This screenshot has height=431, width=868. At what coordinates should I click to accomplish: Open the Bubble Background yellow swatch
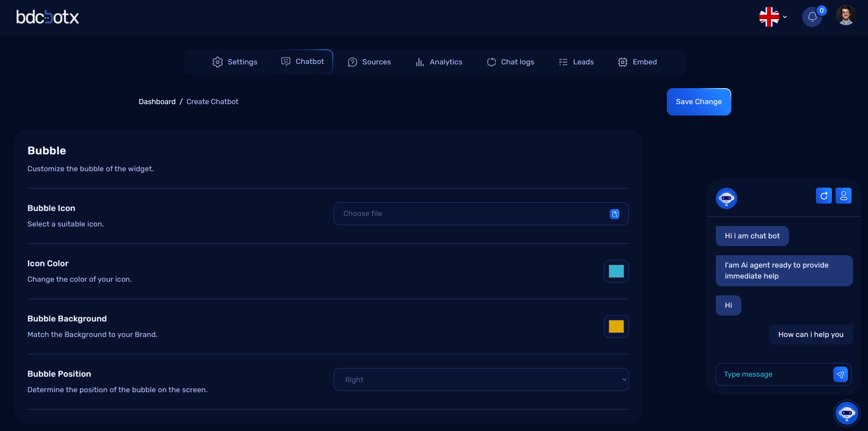click(616, 326)
